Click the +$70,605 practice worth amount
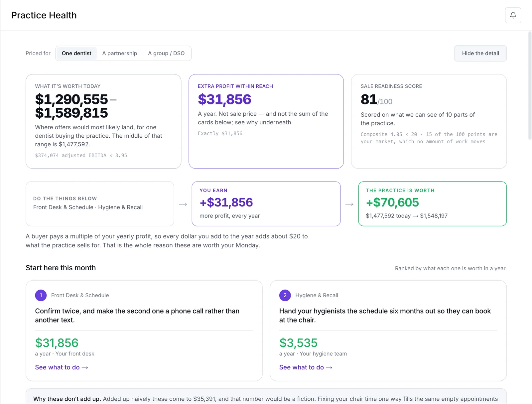The image size is (532, 404). tap(392, 202)
